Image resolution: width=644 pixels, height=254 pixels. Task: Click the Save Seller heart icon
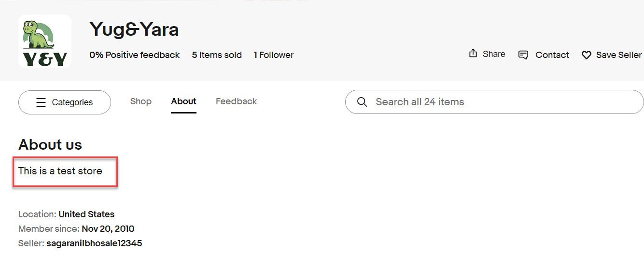[586, 55]
